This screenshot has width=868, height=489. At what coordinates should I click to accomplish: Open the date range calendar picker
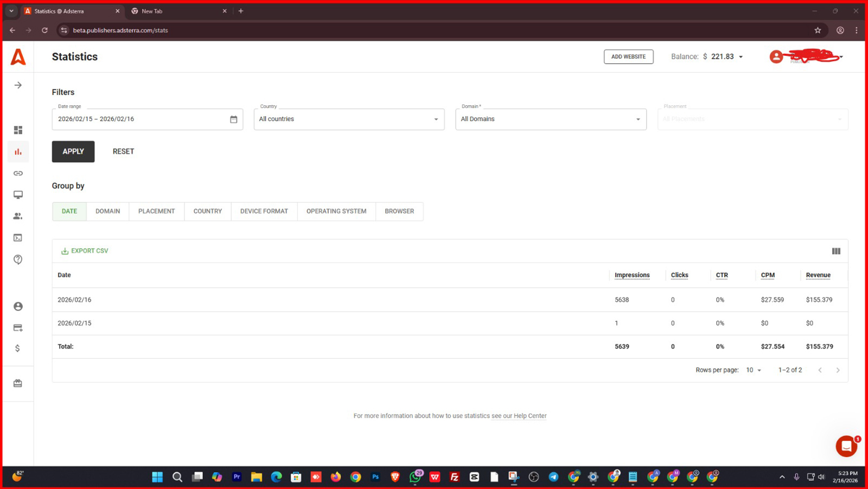[233, 119]
